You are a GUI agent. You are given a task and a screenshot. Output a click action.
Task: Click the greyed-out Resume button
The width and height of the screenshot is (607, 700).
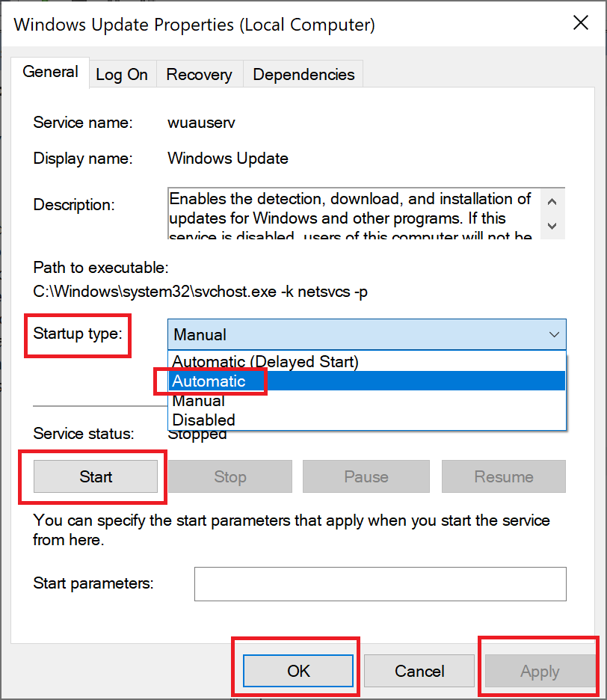[x=503, y=476]
